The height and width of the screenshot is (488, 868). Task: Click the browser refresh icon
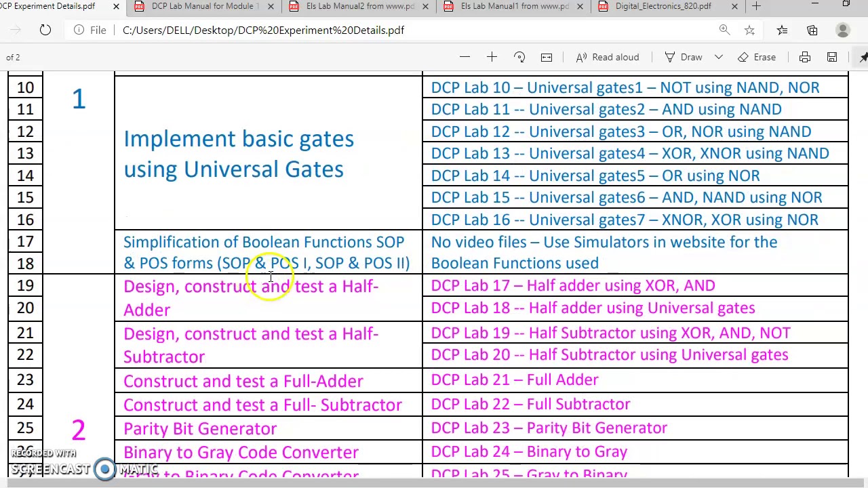click(x=45, y=30)
